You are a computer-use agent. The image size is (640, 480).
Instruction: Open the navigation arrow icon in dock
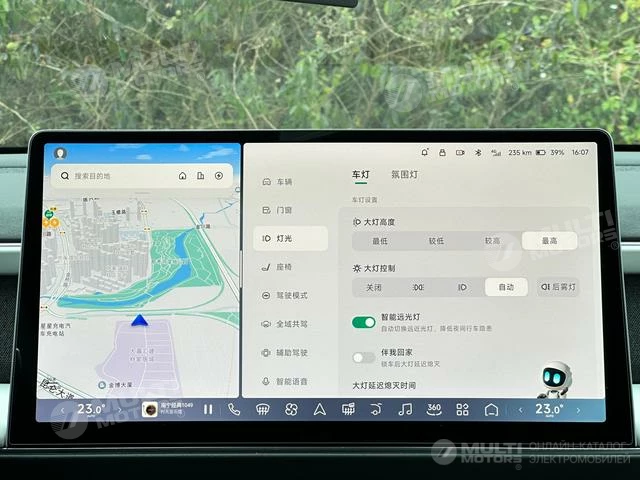[x=319, y=409]
